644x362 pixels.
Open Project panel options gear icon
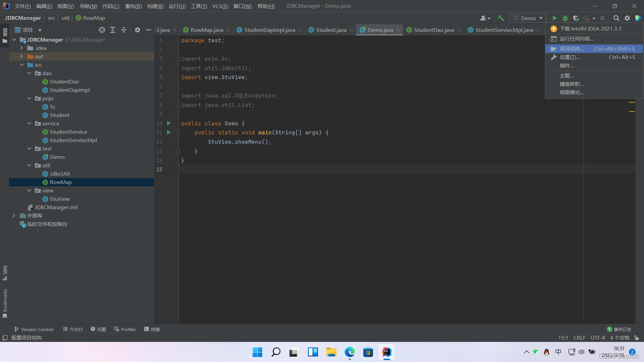pyautogui.click(x=137, y=30)
